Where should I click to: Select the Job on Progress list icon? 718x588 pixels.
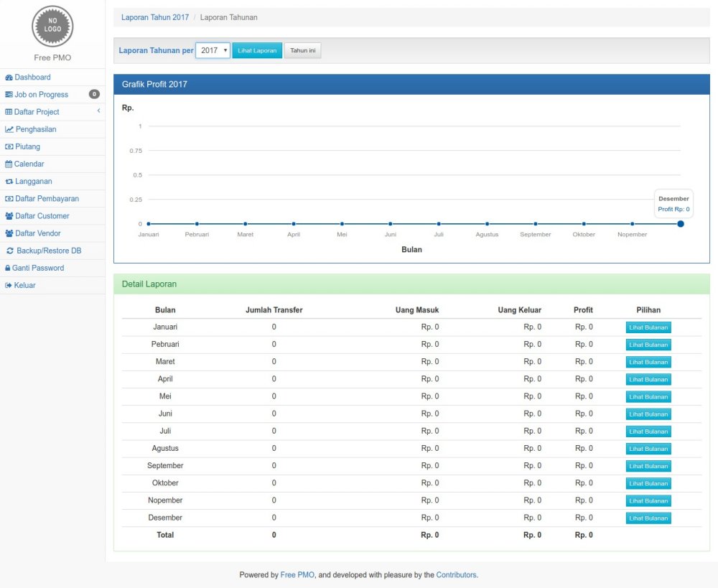point(9,94)
